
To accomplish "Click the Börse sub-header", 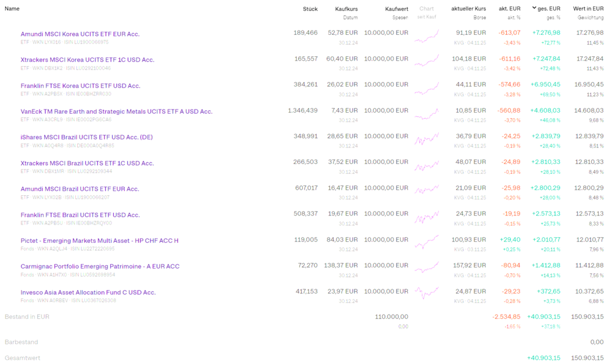I will coord(480,18).
